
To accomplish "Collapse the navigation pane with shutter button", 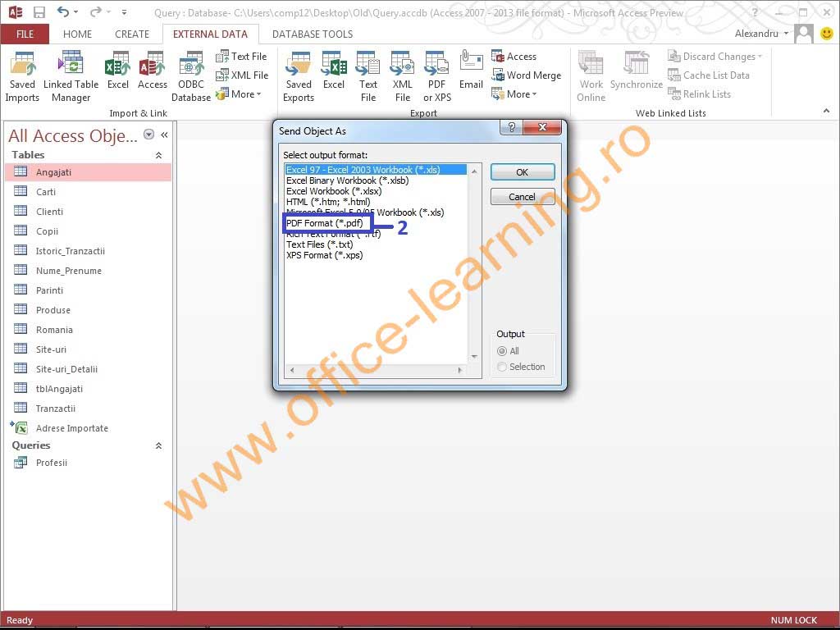I will click(164, 135).
